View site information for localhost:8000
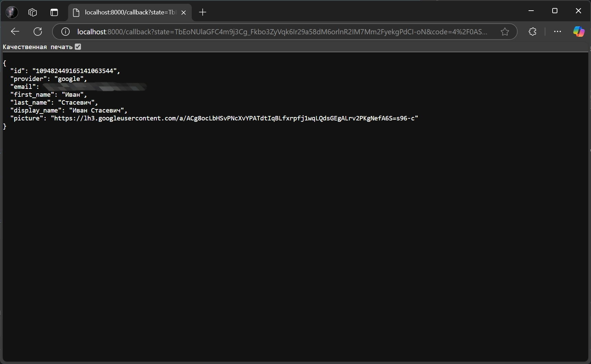 coord(65,32)
